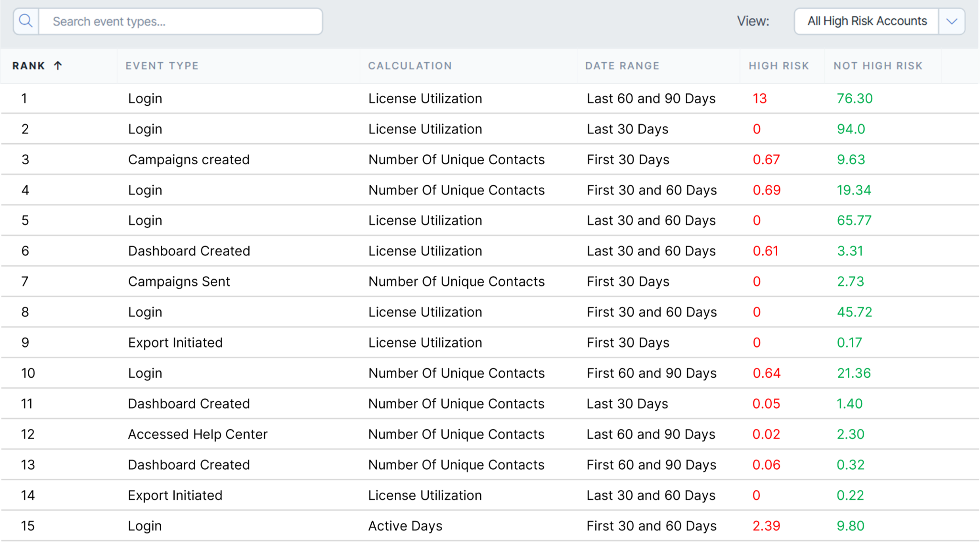The width and height of the screenshot is (980, 542).
Task: Sort by Date Range column header
Action: click(622, 66)
